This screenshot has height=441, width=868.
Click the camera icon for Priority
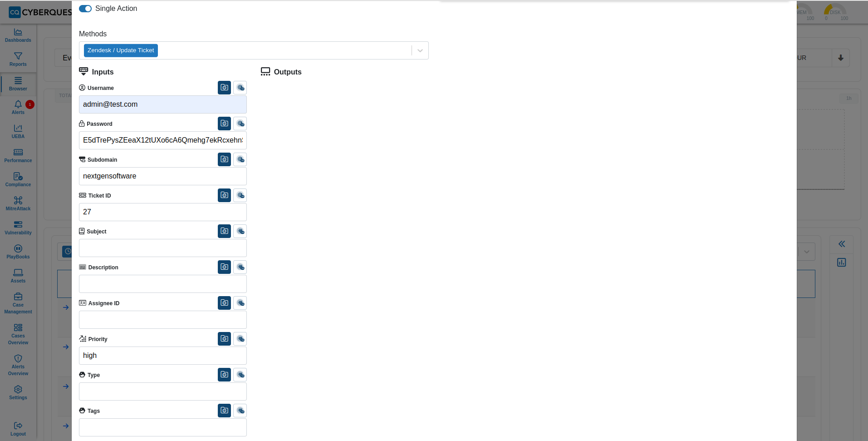pos(224,339)
